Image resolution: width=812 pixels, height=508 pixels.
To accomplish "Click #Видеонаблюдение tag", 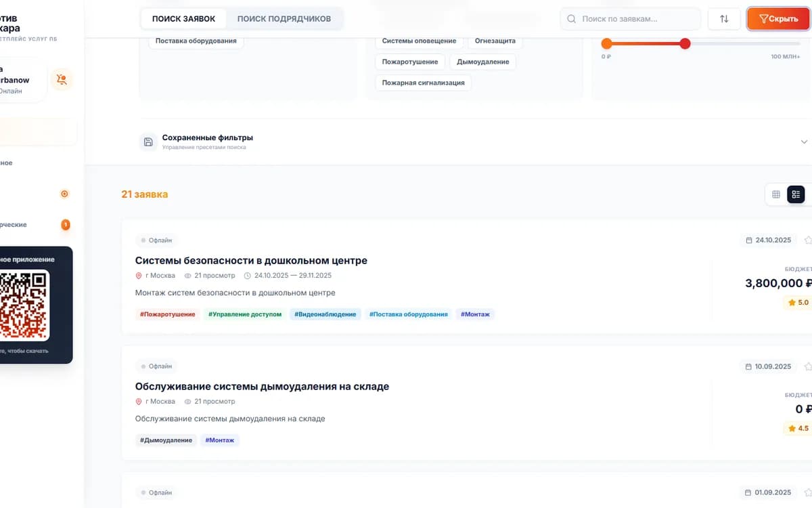I will point(325,314).
